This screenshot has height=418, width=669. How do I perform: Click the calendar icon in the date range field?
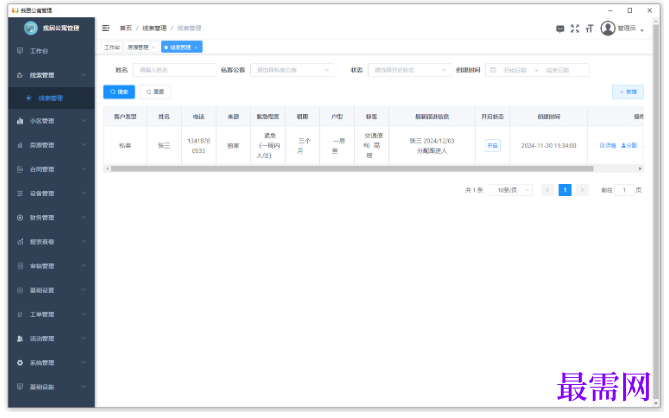pos(493,70)
